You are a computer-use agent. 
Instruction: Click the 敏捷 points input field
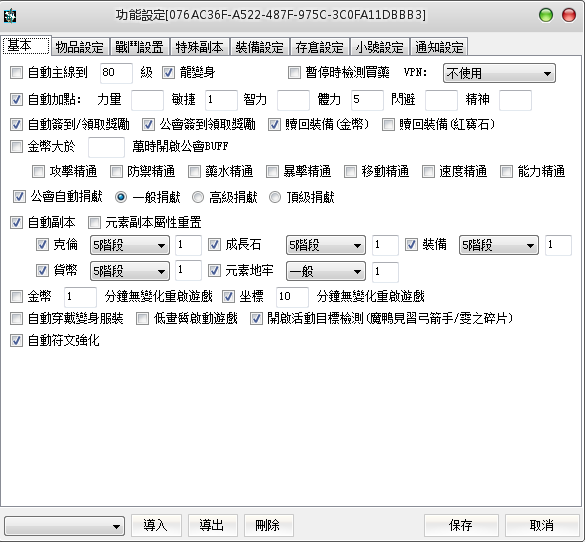(221, 100)
